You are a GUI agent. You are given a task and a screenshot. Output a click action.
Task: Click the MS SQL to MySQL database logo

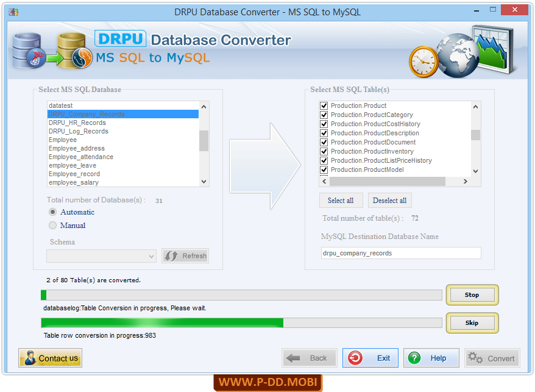(52, 51)
